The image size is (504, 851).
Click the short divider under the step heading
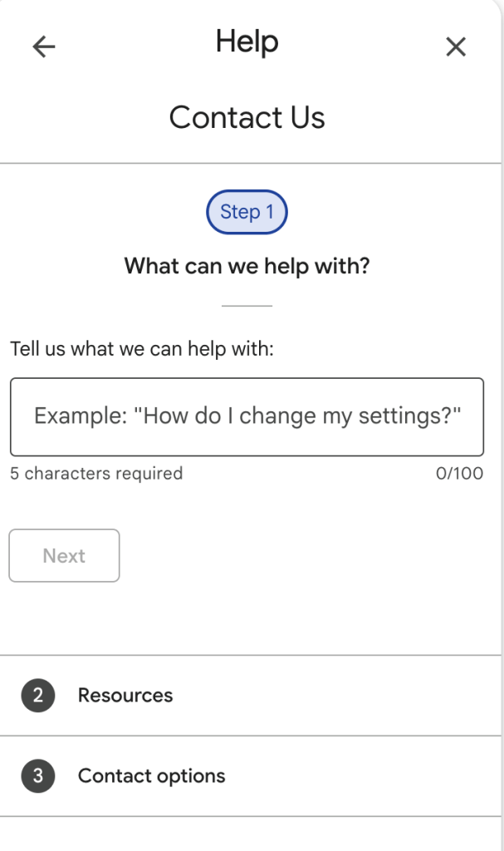click(247, 306)
